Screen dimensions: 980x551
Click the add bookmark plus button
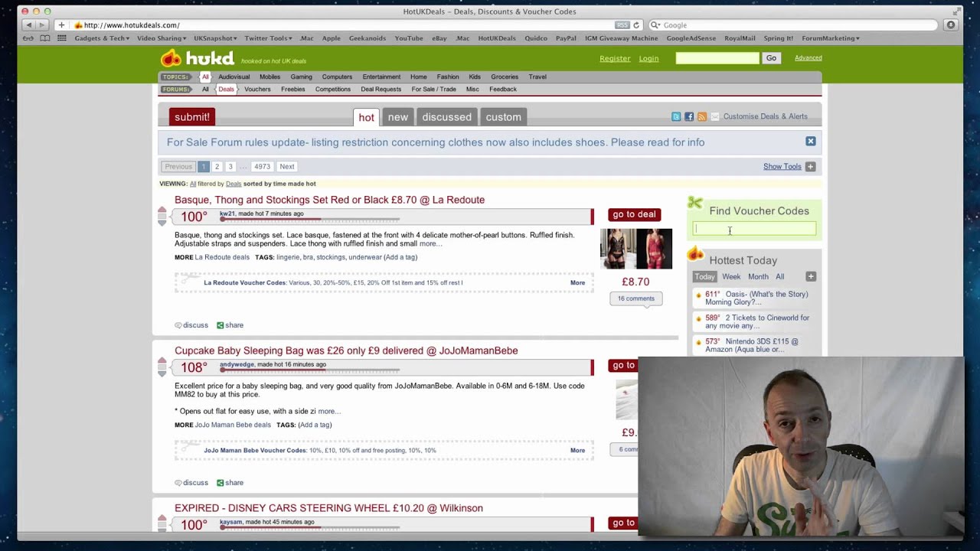(x=61, y=25)
